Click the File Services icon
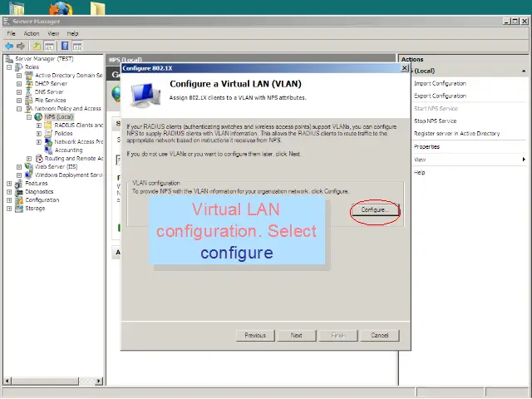Image resolution: width=532 pixels, height=399 pixels. click(29, 100)
